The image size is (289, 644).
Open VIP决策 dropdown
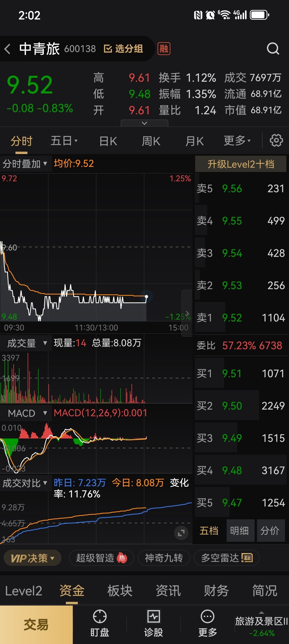pyautogui.click(x=33, y=558)
